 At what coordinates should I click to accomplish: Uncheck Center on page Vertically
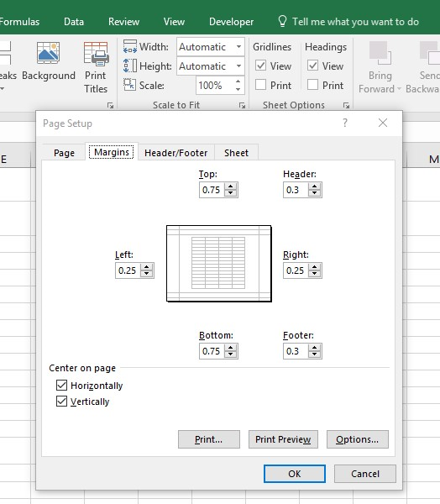[x=61, y=402]
